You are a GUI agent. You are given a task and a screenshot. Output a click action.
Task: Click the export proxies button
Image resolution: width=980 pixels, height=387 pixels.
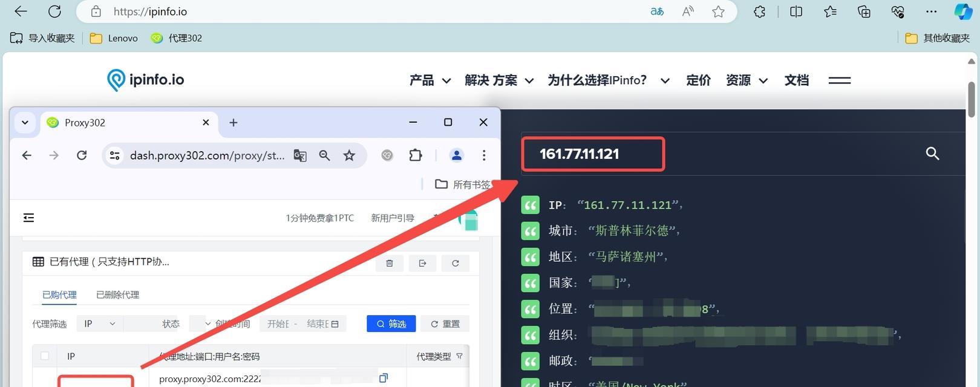(422, 263)
